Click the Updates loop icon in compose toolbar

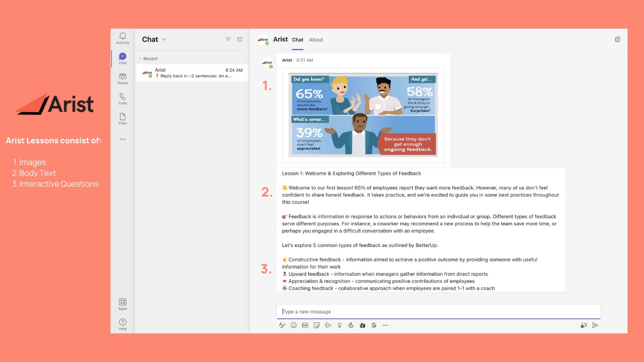[x=351, y=325]
